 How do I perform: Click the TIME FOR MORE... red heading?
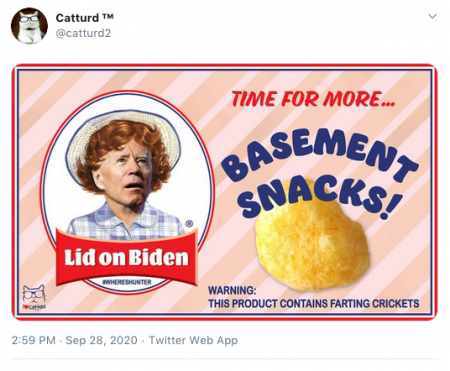click(313, 99)
